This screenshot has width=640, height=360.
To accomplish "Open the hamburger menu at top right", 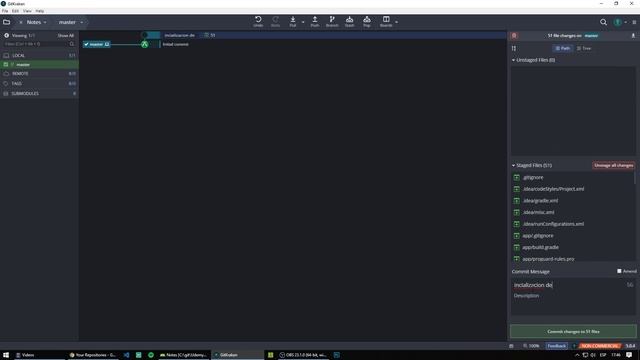I will tap(634, 22).
